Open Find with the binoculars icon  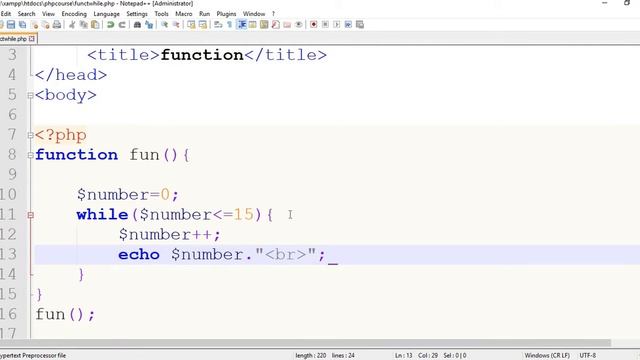tap(138, 25)
